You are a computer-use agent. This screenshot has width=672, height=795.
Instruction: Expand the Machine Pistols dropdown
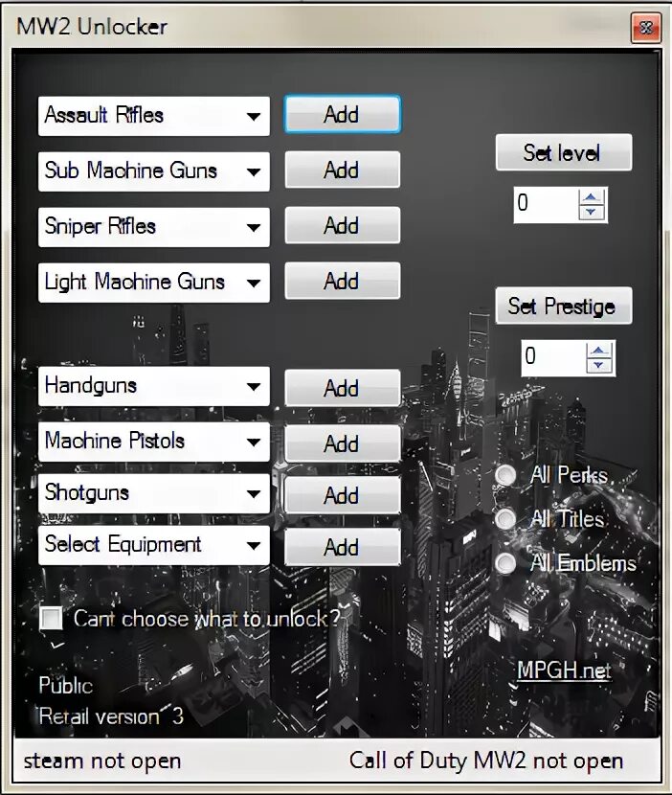pos(153,442)
